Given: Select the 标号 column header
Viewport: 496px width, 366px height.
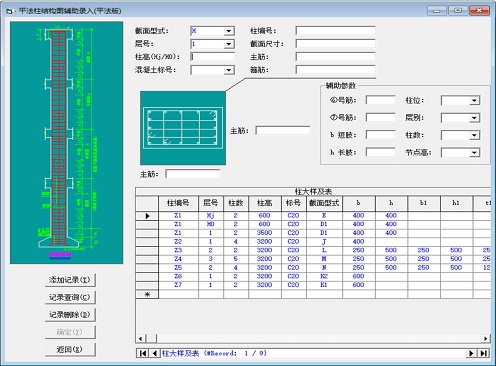Looking at the screenshot, I should point(293,203).
